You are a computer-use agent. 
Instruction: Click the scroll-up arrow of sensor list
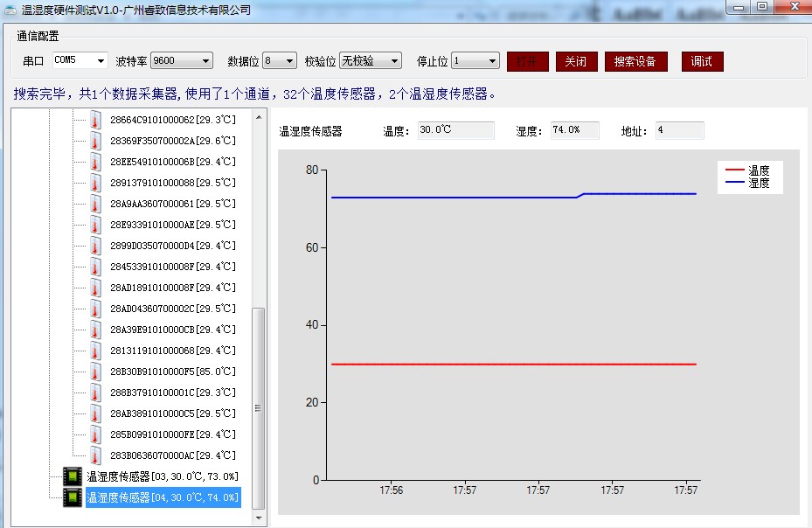[258, 116]
